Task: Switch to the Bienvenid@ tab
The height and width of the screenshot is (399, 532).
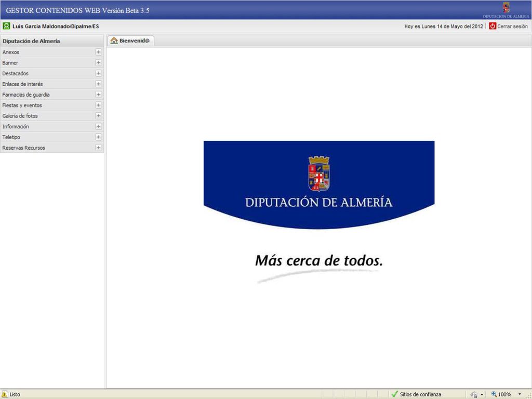Action: pos(131,41)
